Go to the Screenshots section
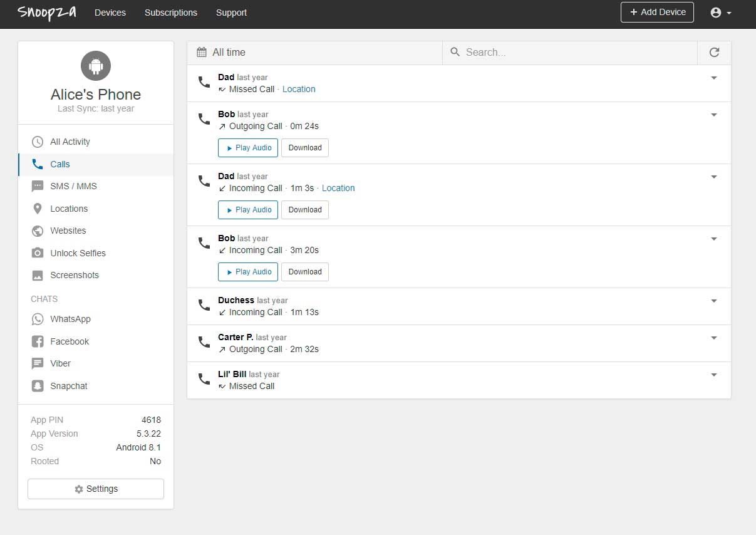 74,275
